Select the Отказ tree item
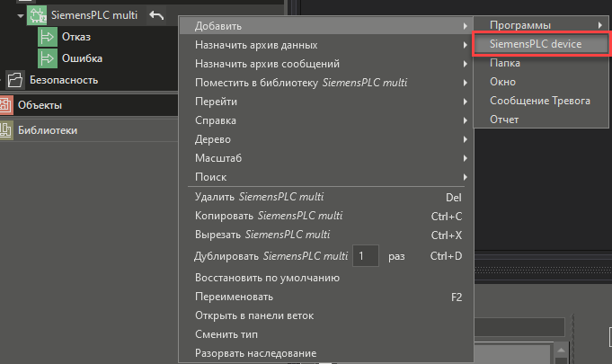 pyautogui.click(x=76, y=37)
